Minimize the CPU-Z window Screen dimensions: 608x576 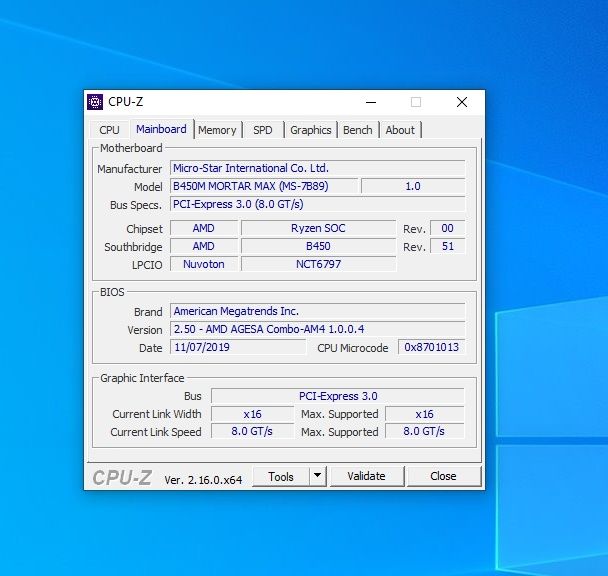point(371,102)
